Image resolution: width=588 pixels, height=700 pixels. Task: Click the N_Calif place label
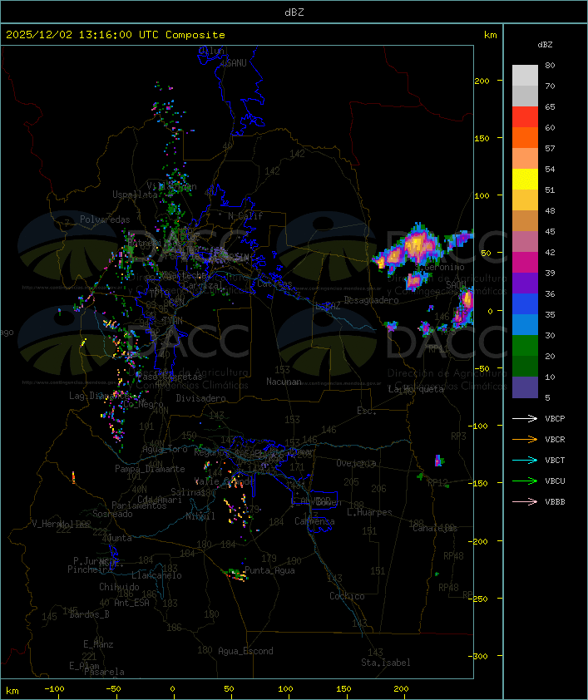pyautogui.click(x=245, y=216)
